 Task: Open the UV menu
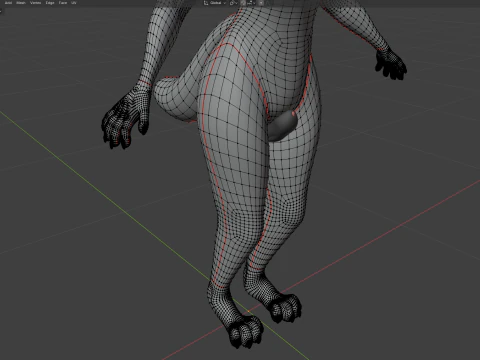74,3
